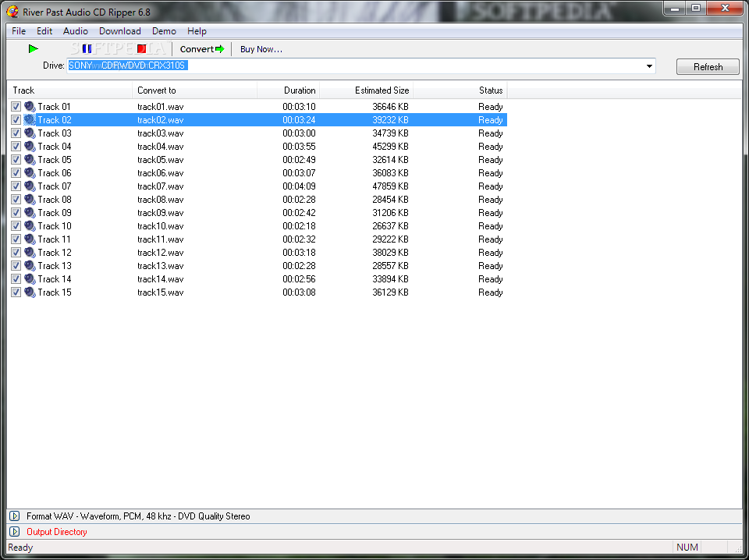Click the 00:03:55 duration of Track 04
The width and height of the screenshot is (749, 560).
[299, 147]
